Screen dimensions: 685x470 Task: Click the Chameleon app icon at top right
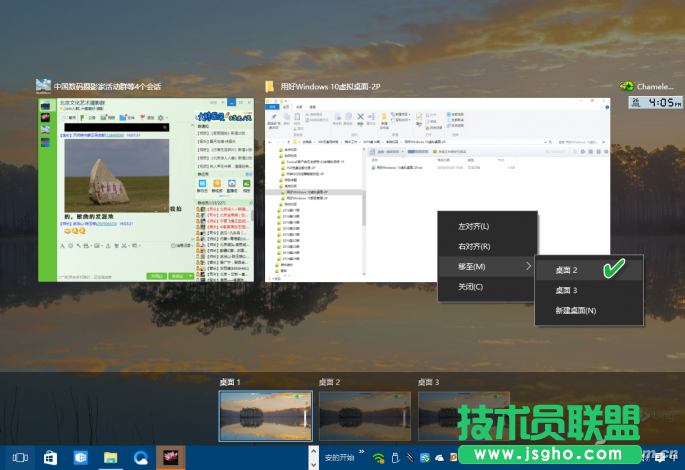click(628, 86)
